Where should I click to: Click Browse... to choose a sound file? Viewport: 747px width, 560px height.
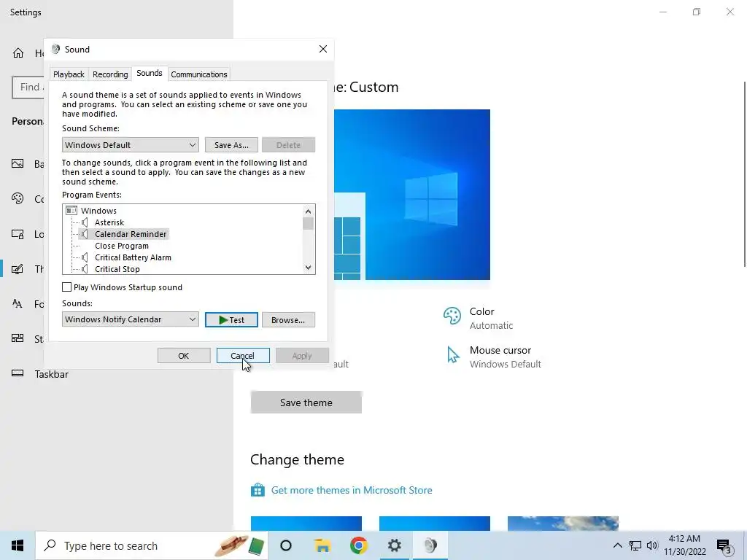point(288,320)
